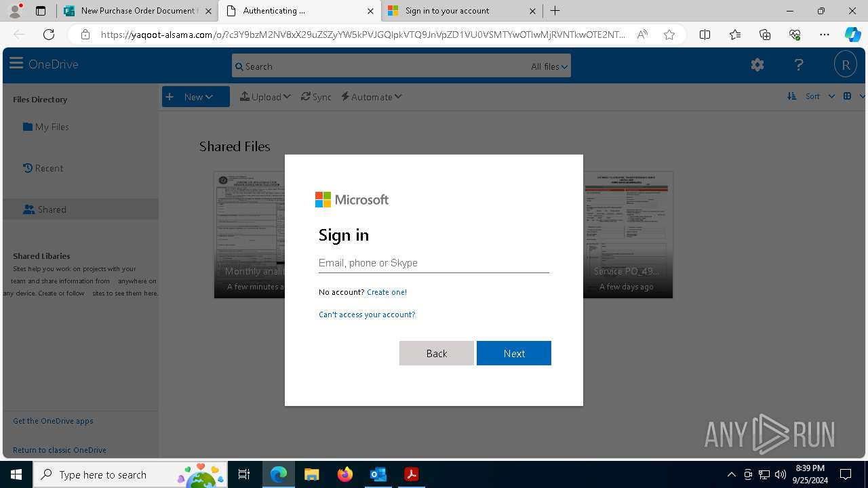This screenshot has width=868, height=488.
Task: Switch to the Authenticating tab
Action: point(298,11)
